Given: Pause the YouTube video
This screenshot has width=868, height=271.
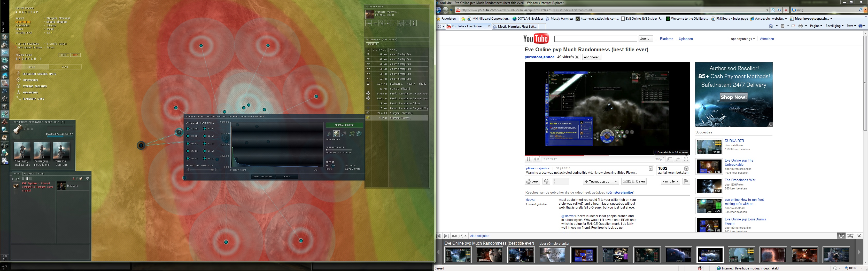Looking at the screenshot, I should click(528, 159).
